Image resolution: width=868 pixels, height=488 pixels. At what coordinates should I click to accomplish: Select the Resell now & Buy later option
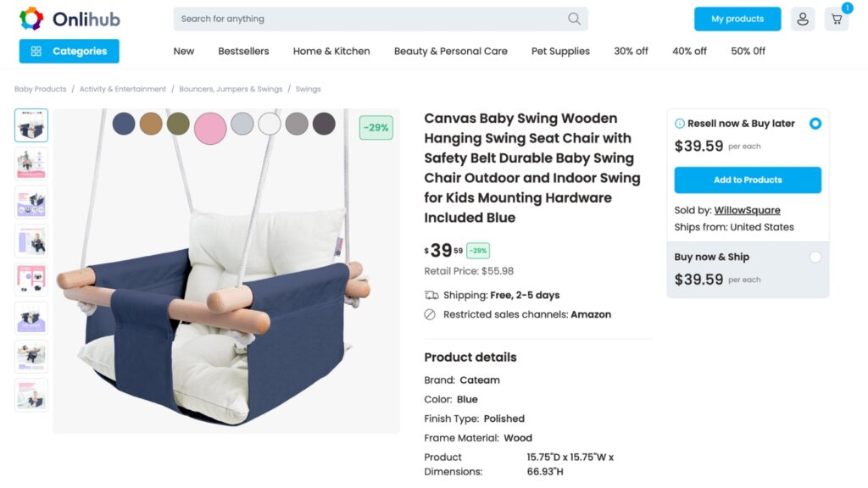point(815,124)
